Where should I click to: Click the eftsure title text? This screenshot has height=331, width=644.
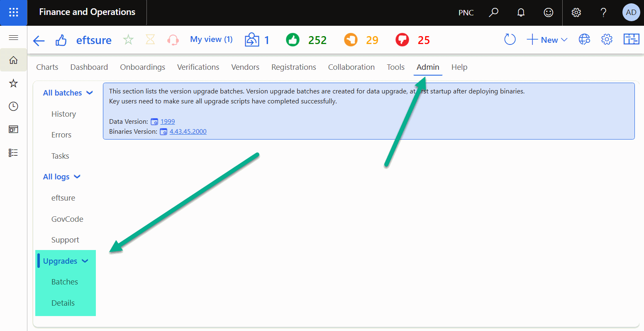coord(94,40)
